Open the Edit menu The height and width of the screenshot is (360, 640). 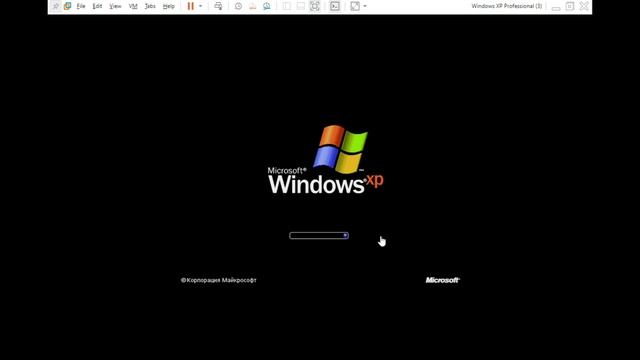97,6
